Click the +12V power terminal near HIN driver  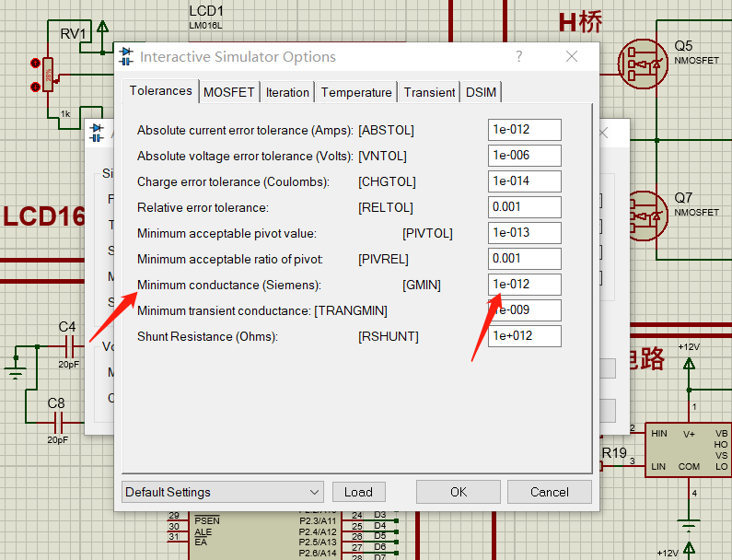click(x=689, y=366)
